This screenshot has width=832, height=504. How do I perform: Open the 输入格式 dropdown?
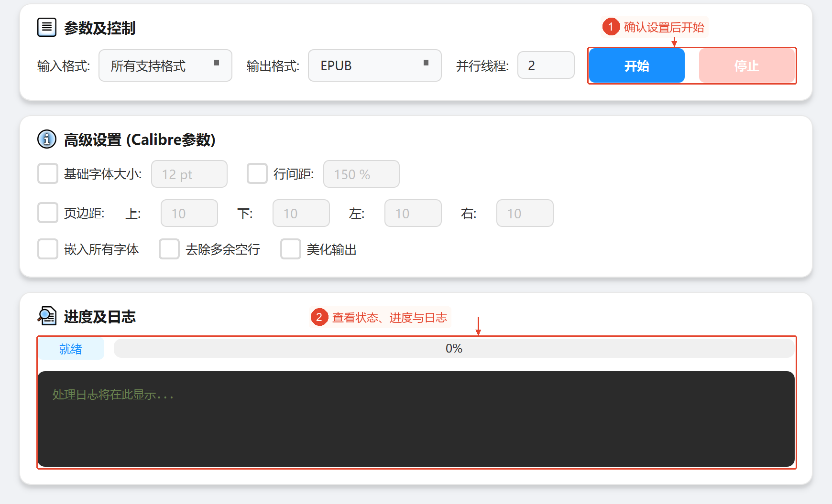pyautogui.click(x=165, y=65)
